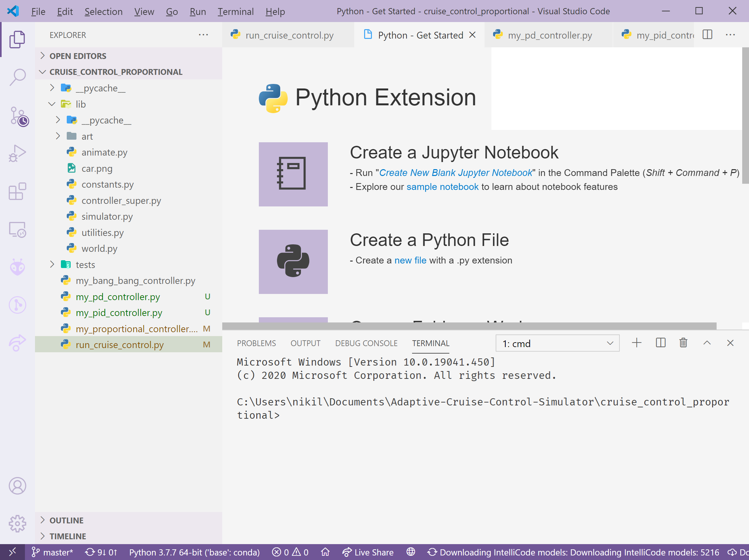This screenshot has height=560, width=749.
Task: Open the Explorer view in activity bar
Action: coord(17,39)
